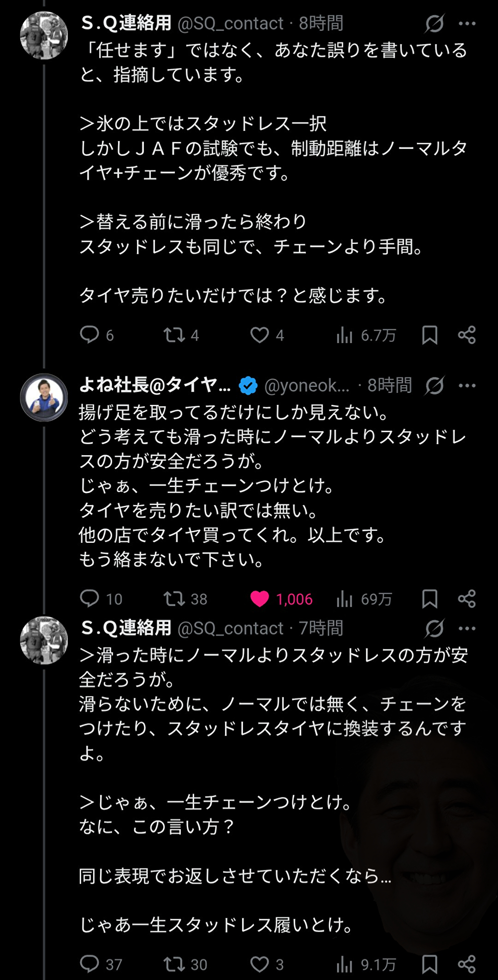This screenshot has width=498, height=980.
Task: Open more options on first post
Action: pos(467,23)
